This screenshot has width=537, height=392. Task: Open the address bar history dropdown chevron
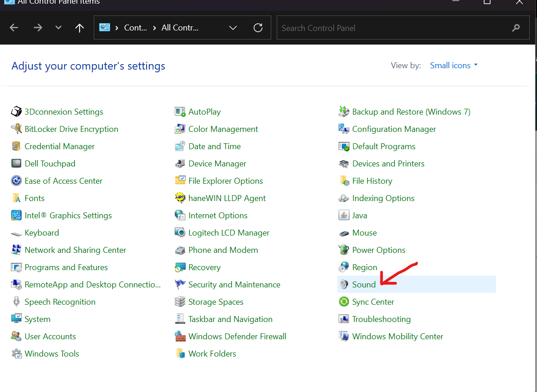(x=233, y=28)
